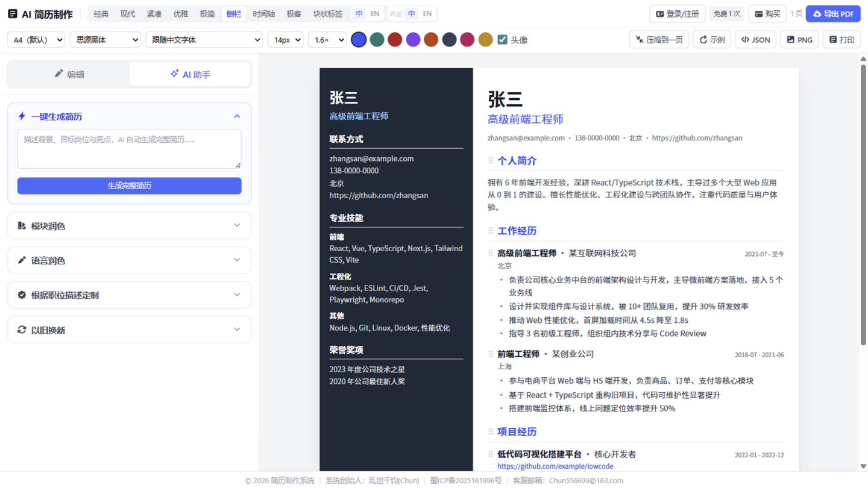Open the 1.6× line spacing dropdown
868x488 pixels.
327,40
